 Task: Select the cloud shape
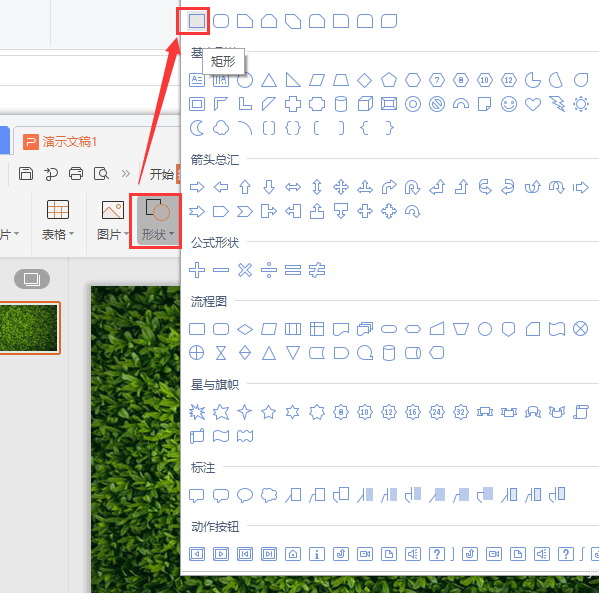[221, 128]
